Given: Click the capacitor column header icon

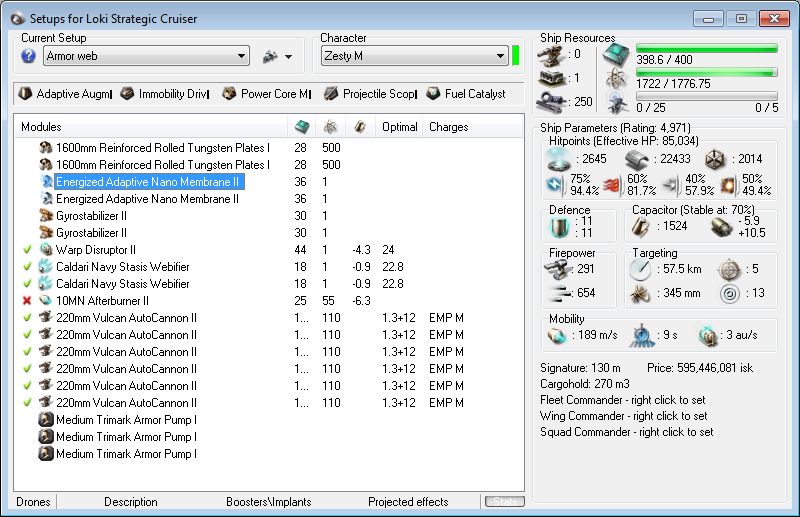Looking at the screenshot, I should (360, 127).
